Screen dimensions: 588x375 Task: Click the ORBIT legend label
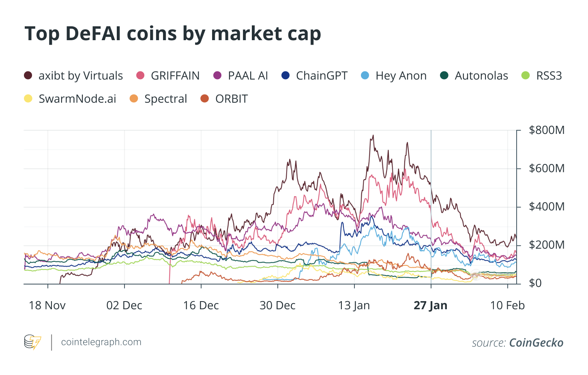click(x=231, y=99)
